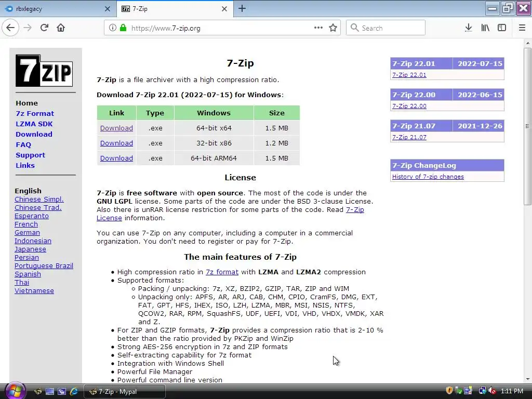Click the vertical page scrollbar thumb
This screenshot has width=532, height=399.
tap(527, 126)
